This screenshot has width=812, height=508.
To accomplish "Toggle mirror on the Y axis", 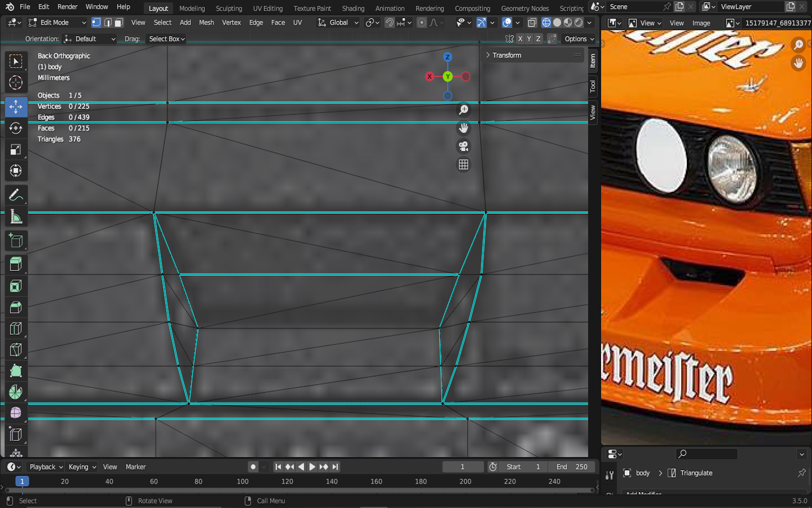I will 529,39.
